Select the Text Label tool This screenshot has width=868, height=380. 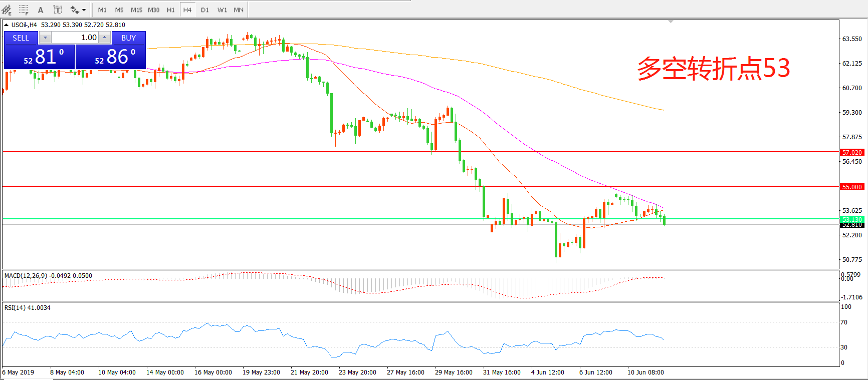[x=58, y=10]
